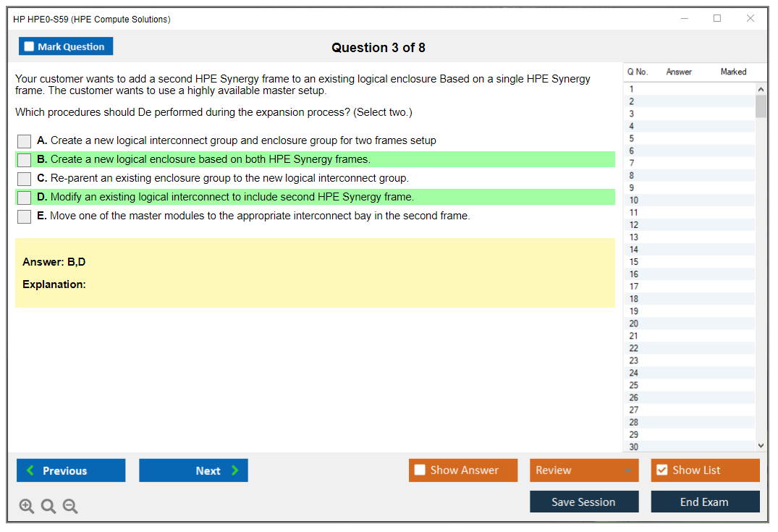Advance to the Next question
The height and width of the screenshot is (532, 778).
(193, 470)
